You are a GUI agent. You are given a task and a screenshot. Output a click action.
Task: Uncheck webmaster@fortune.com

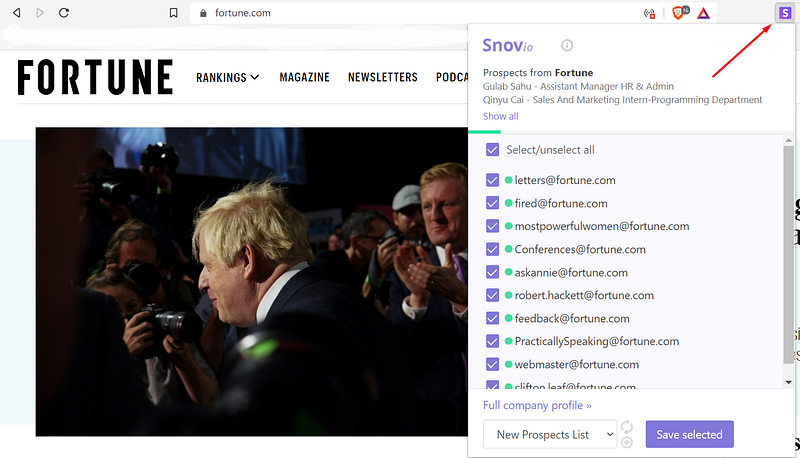(x=492, y=364)
